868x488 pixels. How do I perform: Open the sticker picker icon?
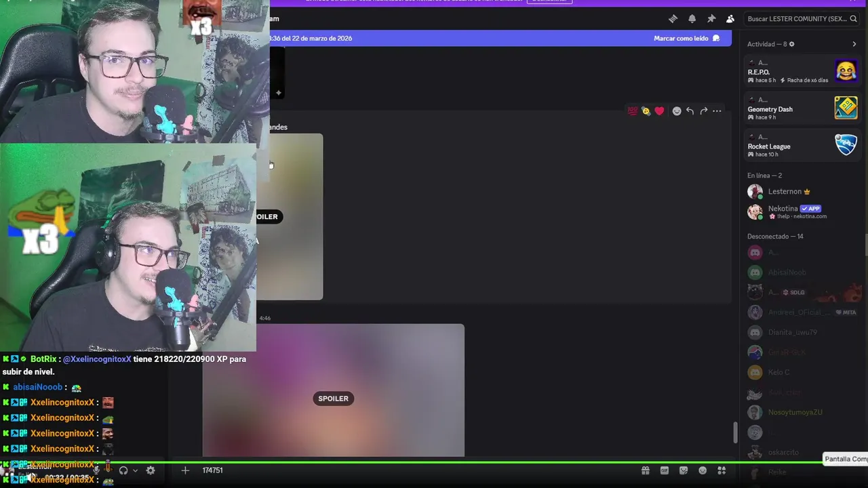click(684, 470)
